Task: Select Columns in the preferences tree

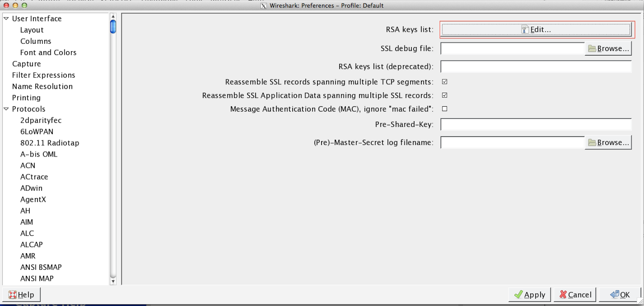Action: pyautogui.click(x=36, y=41)
